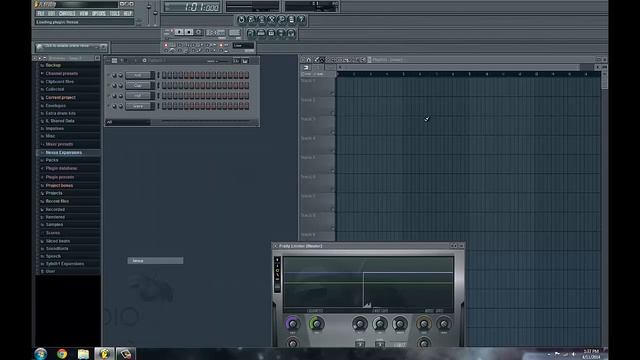The width and height of the screenshot is (640, 360).
Task: Click the Snare channel button
Action: click(138, 106)
